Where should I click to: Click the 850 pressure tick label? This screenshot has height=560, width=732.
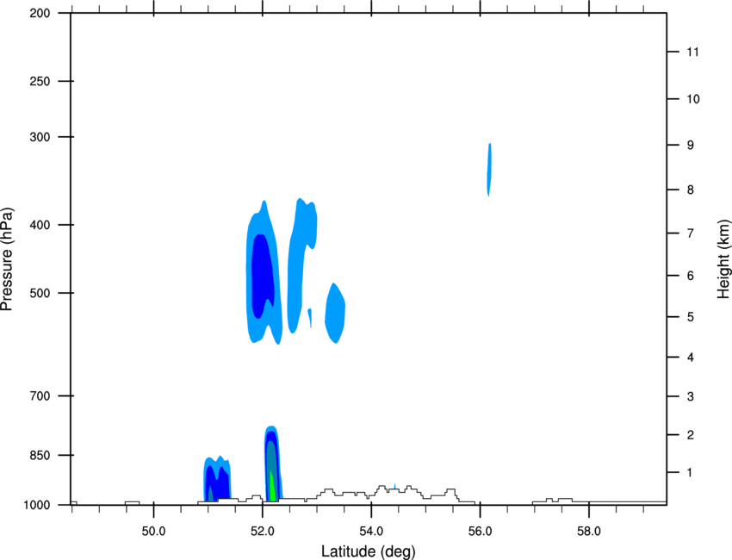pos(40,455)
